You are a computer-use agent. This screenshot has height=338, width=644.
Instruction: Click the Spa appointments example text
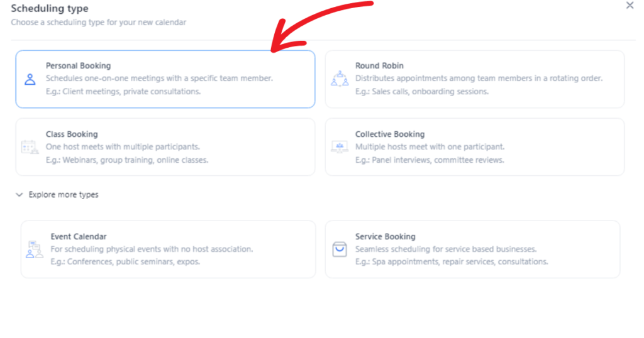click(452, 262)
